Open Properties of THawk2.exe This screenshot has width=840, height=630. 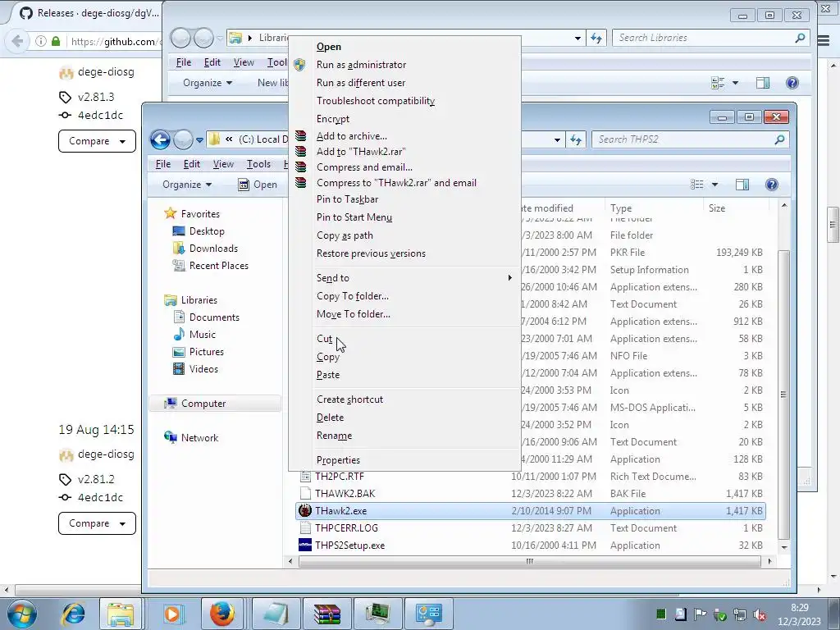[x=338, y=460]
